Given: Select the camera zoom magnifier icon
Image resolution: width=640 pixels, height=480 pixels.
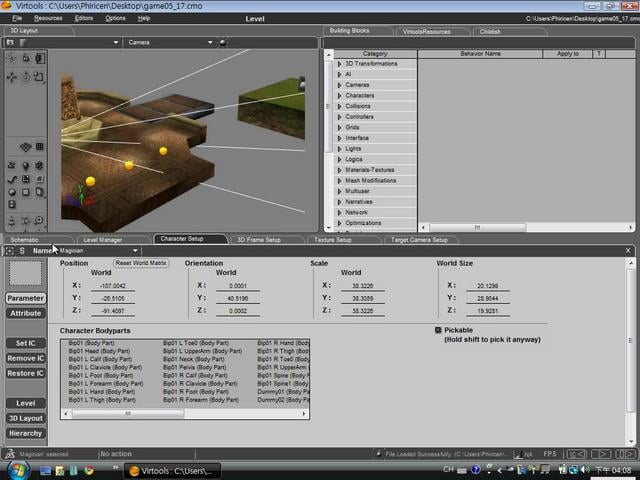Looking at the screenshot, I should pos(39,221).
